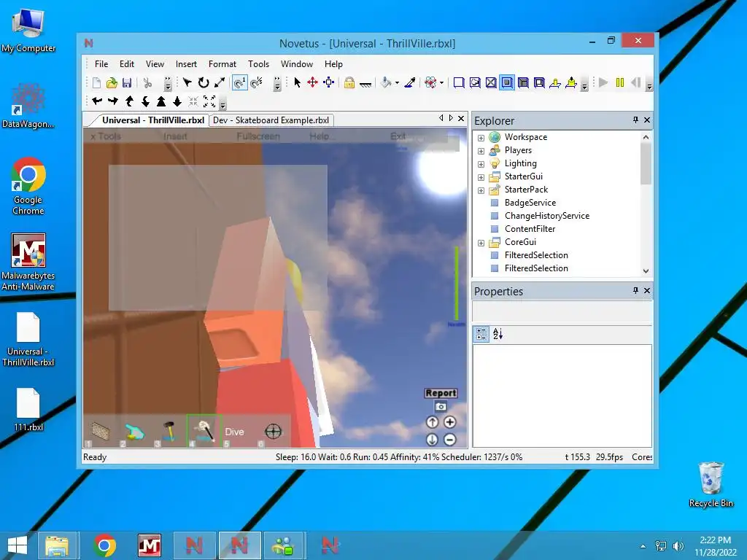Toggle Alphabetical sort in Properties
This screenshot has width=747, height=560.
pos(498,334)
